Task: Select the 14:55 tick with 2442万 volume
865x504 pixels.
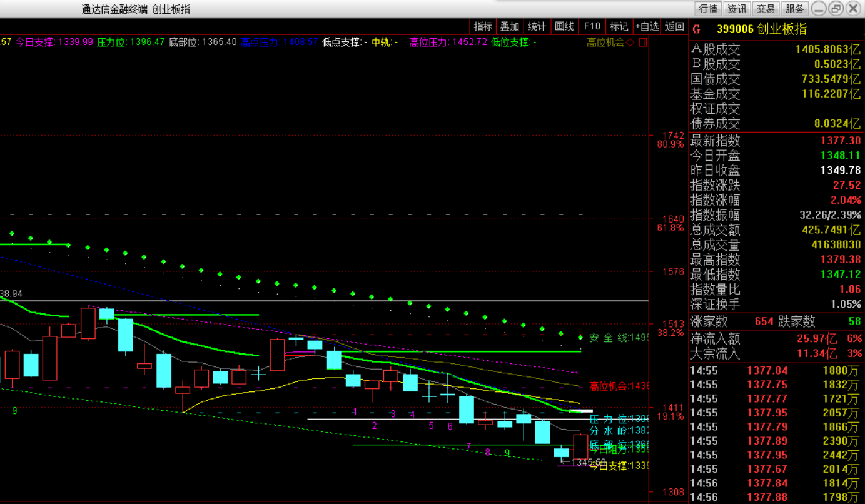Action: pyautogui.click(x=776, y=455)
